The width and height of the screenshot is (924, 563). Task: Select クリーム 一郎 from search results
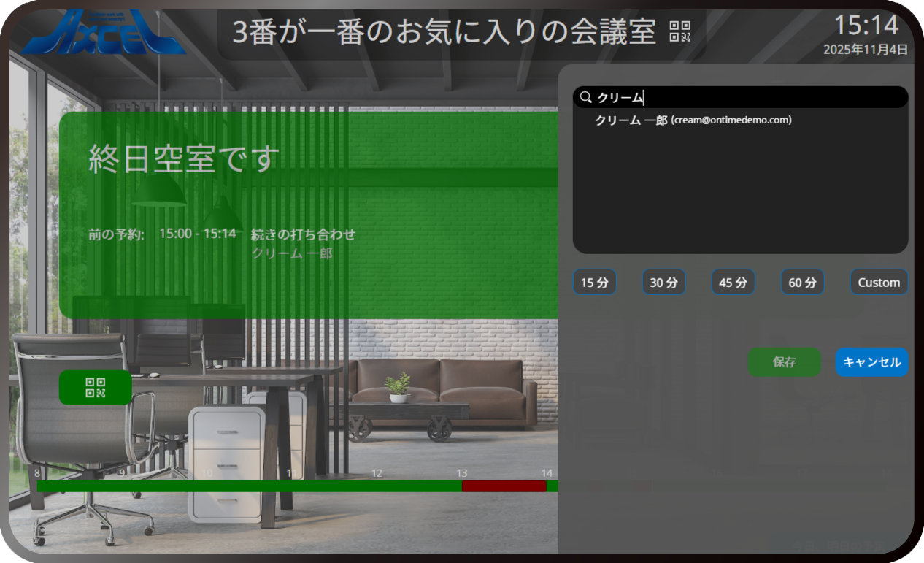[x=693, y=120]
